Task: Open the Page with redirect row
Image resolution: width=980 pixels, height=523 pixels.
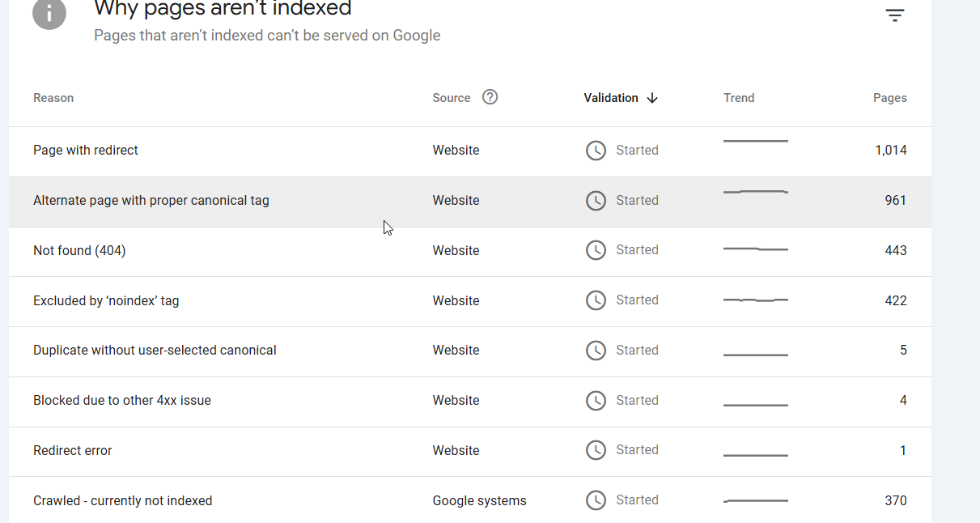Action: pyautogui.click(x=470, y=151)
